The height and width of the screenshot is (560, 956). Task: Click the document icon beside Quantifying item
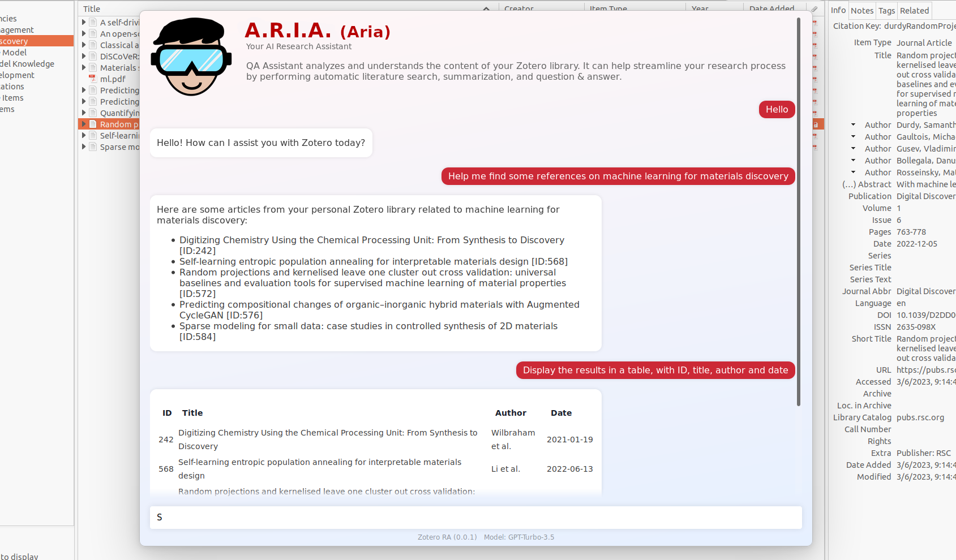(92, 113)
